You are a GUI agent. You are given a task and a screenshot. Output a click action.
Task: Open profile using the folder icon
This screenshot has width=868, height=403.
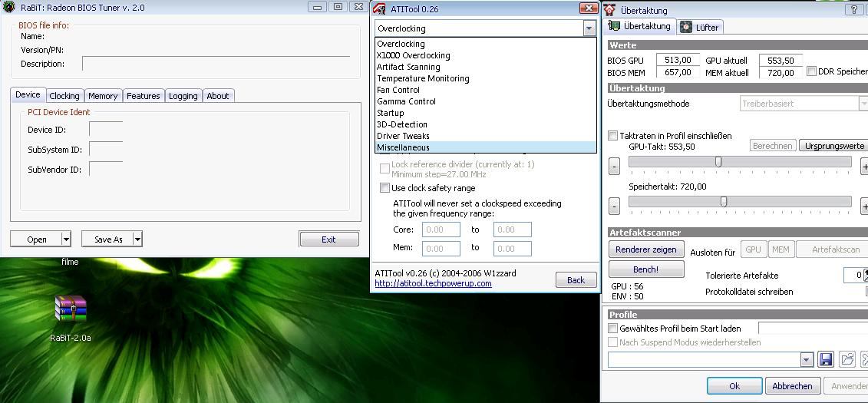[847, 360]
